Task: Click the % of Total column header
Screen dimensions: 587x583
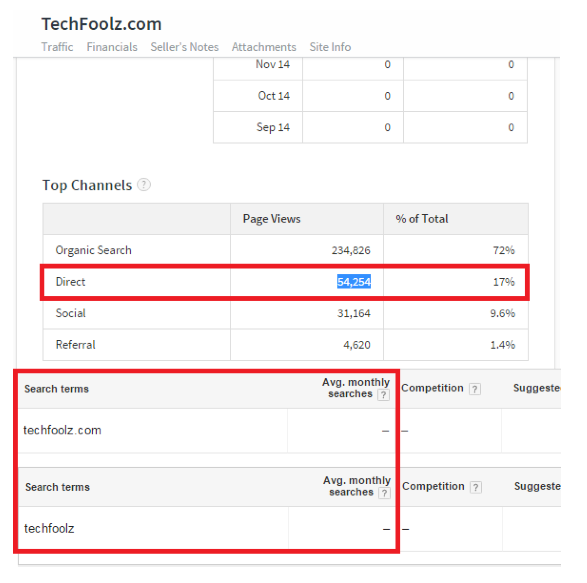Action: point(422,219)
